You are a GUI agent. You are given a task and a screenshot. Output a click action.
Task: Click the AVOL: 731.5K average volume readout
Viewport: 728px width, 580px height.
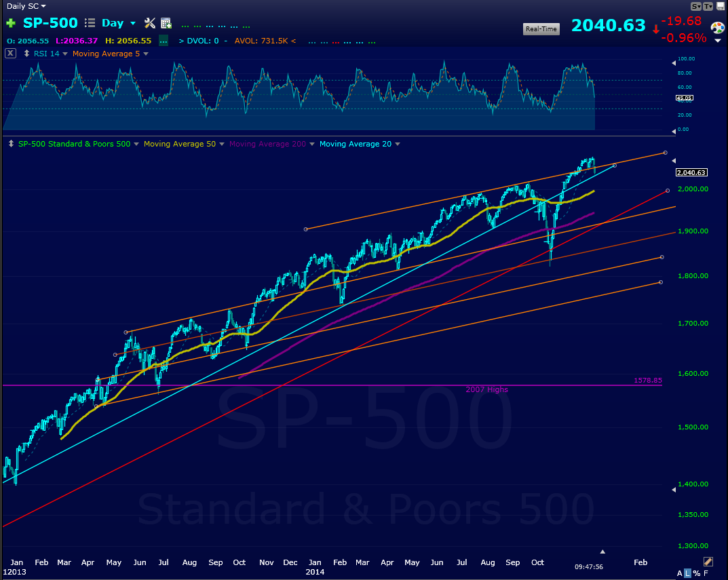[261, 41]
